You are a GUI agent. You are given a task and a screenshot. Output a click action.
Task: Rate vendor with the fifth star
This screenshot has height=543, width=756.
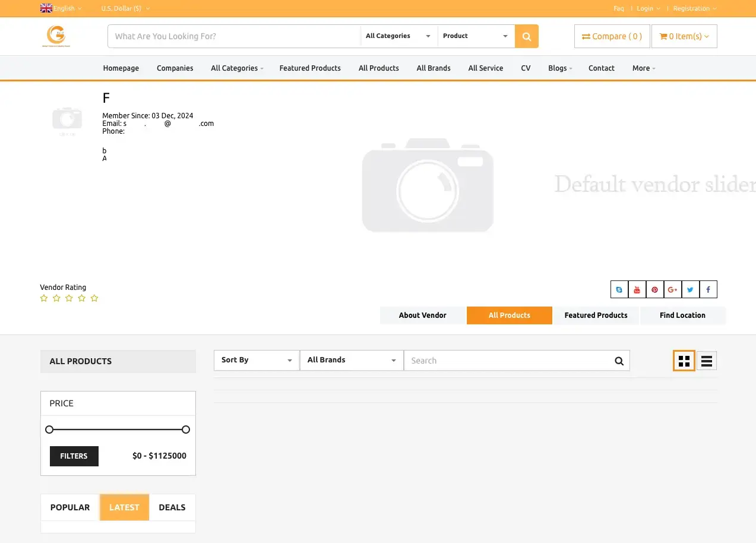(94, 298)
